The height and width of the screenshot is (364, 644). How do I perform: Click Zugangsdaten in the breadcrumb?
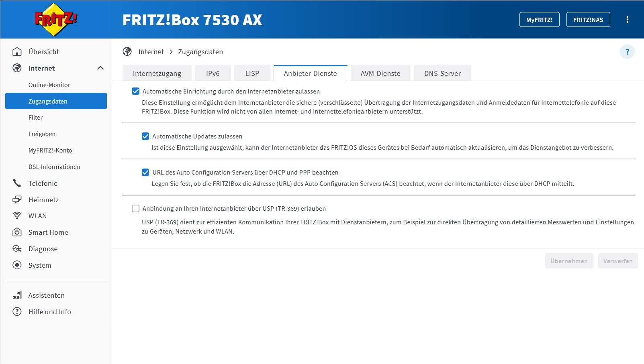pyautogui.click(x=200, y=52)
